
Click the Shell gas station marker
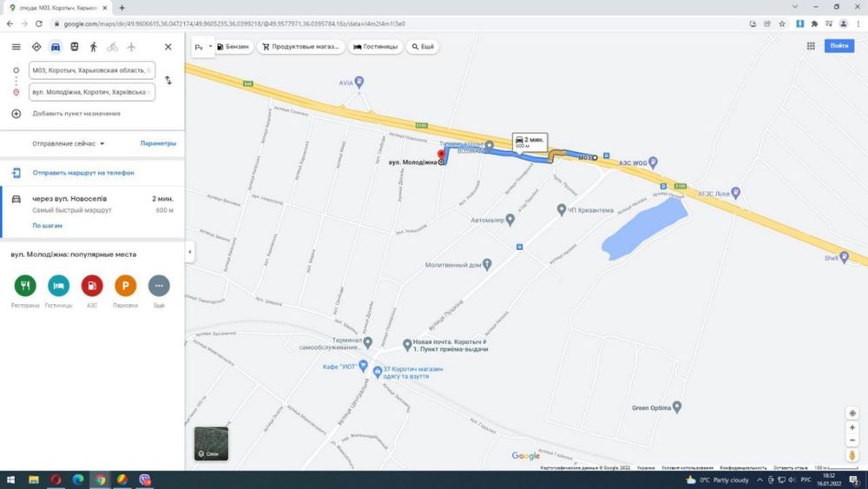click(844, 257)
